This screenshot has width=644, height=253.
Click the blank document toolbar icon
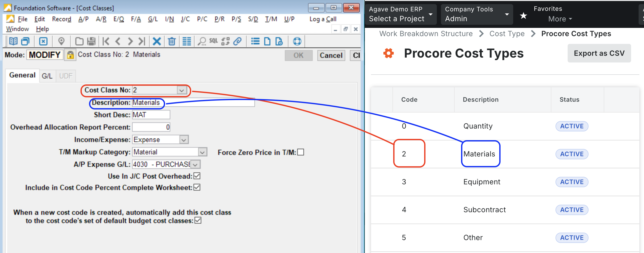coord(267,41)
